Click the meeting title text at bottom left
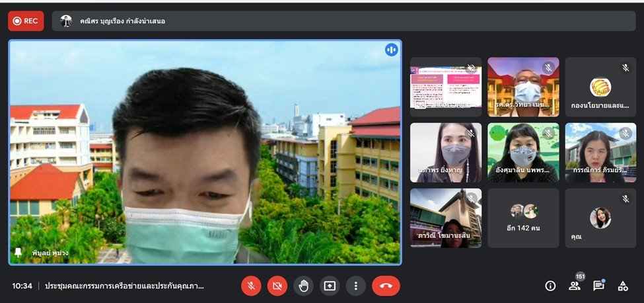Screen dimensions: 644x303 (124, 286)
